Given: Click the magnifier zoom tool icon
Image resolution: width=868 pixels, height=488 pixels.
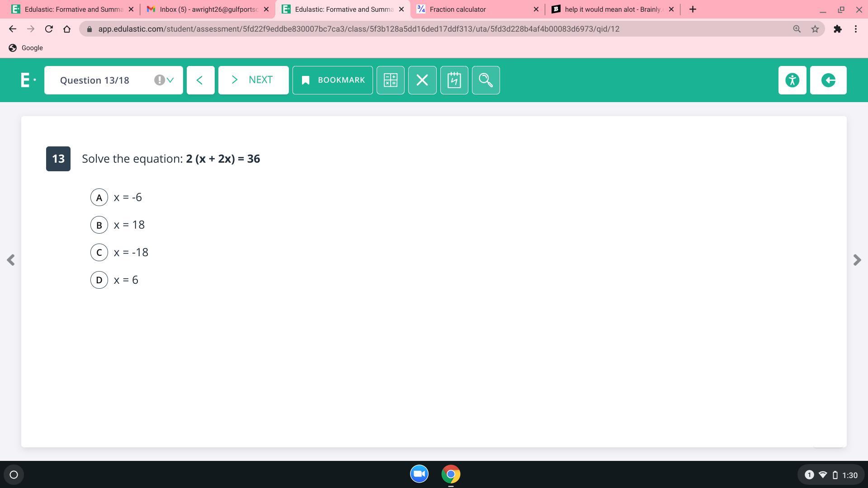Looking at the screenshot, I should [486, 80].
